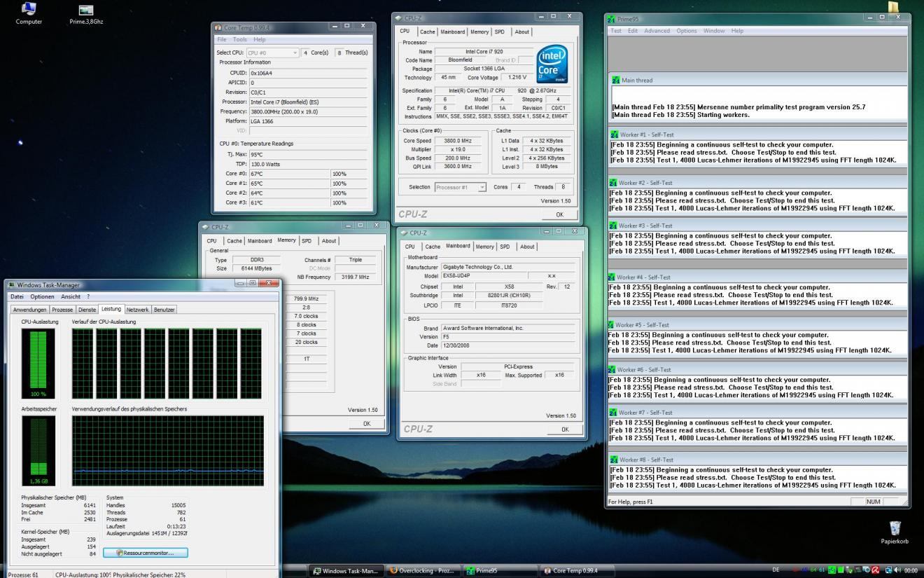Image resolution: width=924 pixels, height=578 pixels.
Task: Open Window menu in Prime95
Action: [x=714, y=31]
